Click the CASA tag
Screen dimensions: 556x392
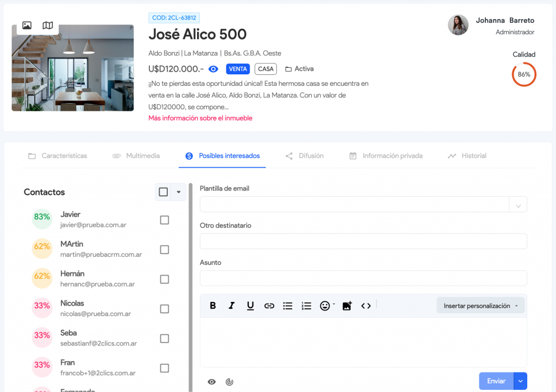click(266, 69)
